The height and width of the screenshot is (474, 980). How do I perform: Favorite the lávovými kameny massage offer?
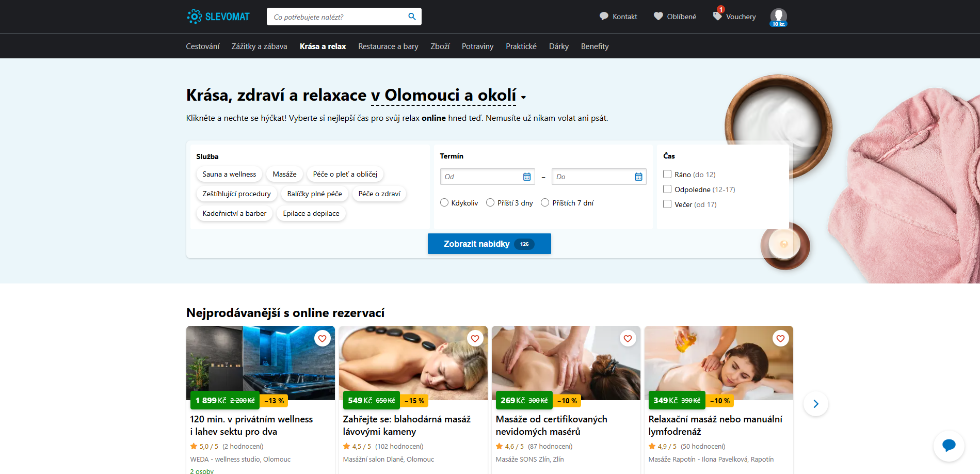[x=475, y=339]
